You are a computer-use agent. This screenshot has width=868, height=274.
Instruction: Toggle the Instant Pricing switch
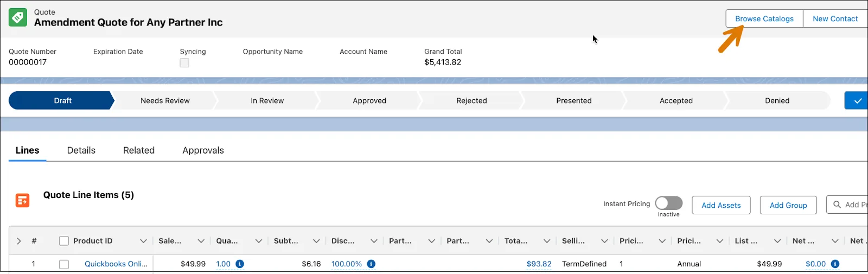668,203
